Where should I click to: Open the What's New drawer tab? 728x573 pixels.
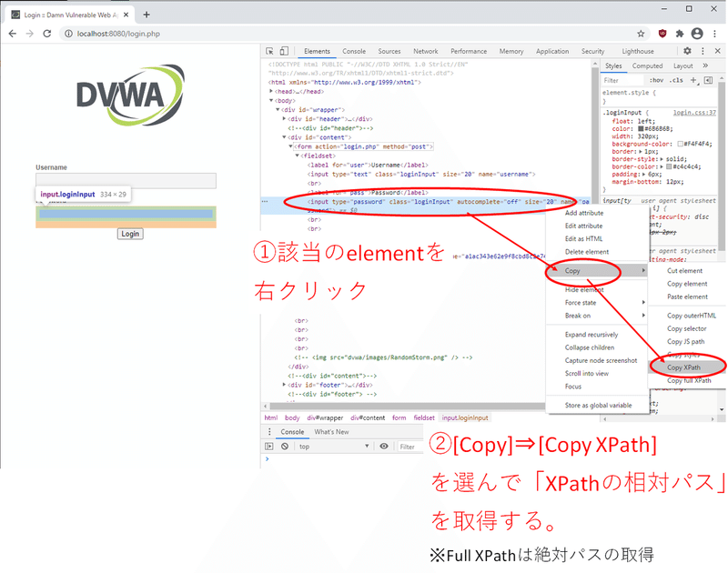(331, 431)
